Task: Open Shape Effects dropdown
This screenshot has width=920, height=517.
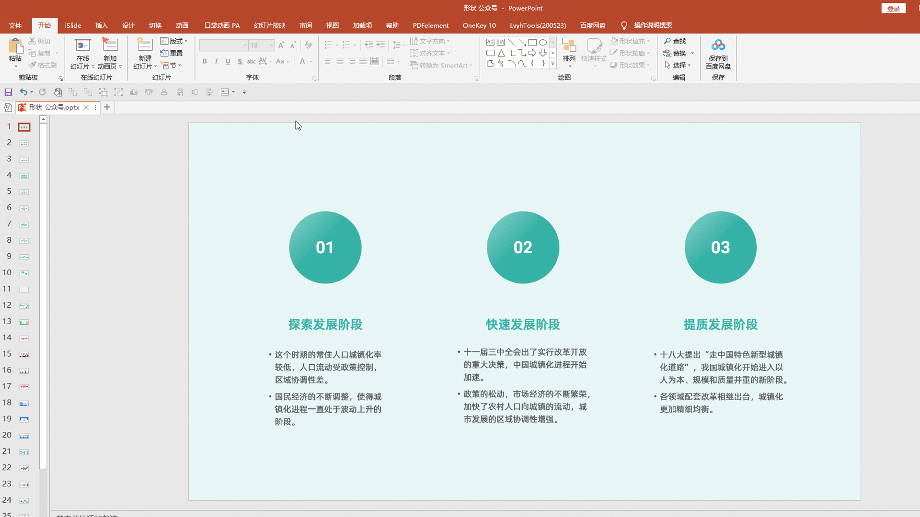Action: point(630,65)
